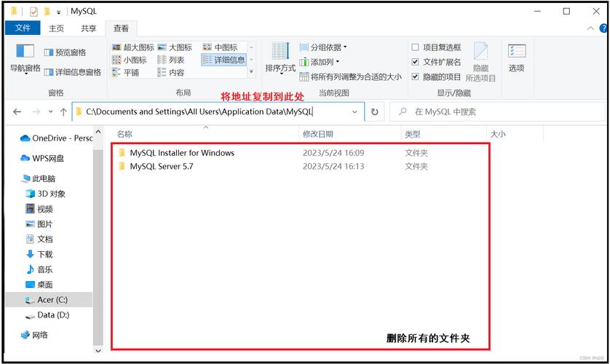This screenshot has width=610, height=364.
Task: Switch to View (查看) tab
Action: (121, 28)
